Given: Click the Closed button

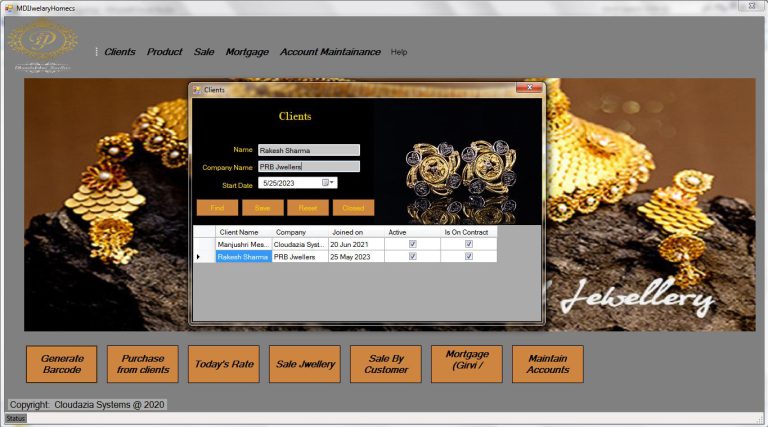Looking at the screenshot, I should tap(353, 208).
